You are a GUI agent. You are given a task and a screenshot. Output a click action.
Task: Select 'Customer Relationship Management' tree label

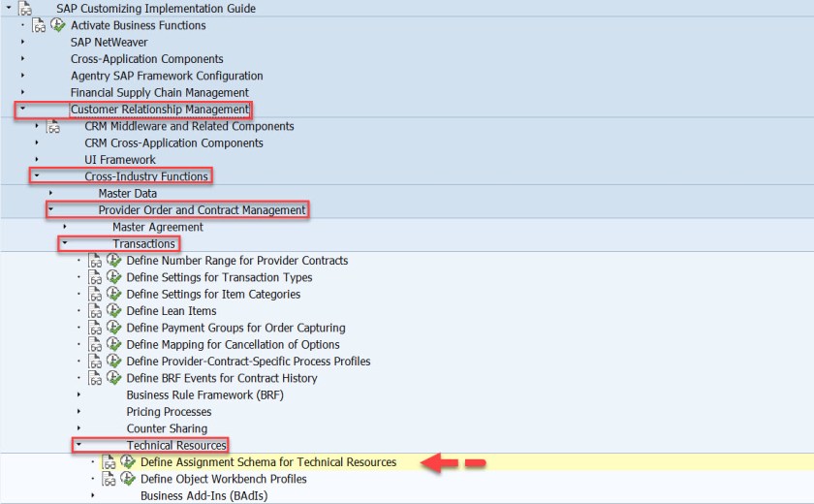click(160, 109)
